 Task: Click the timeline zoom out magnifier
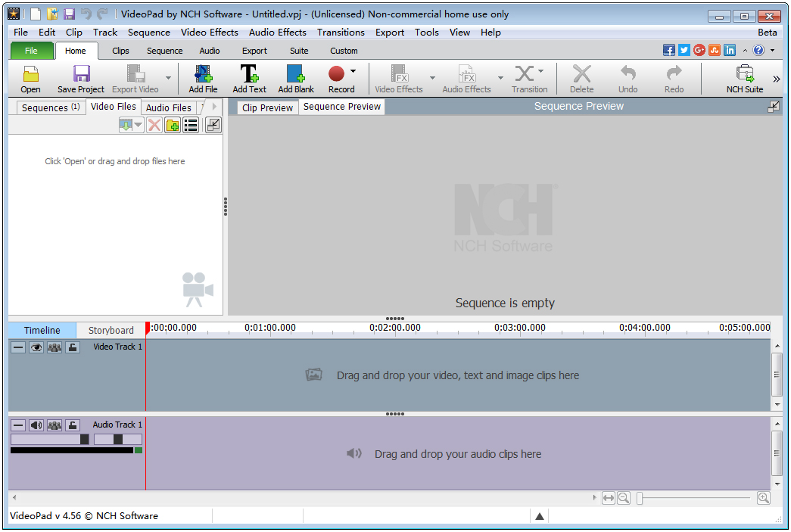[x=624, y=498]
